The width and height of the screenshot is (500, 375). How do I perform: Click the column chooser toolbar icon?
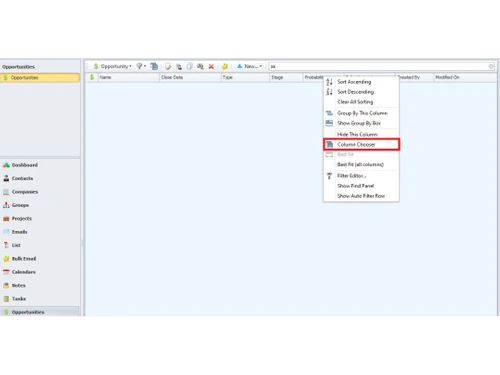tap(154, 66)
